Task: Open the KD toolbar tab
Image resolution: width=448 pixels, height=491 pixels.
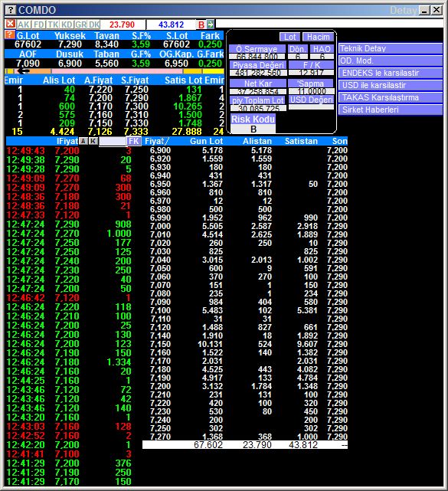Action: (x=67, y=25)
